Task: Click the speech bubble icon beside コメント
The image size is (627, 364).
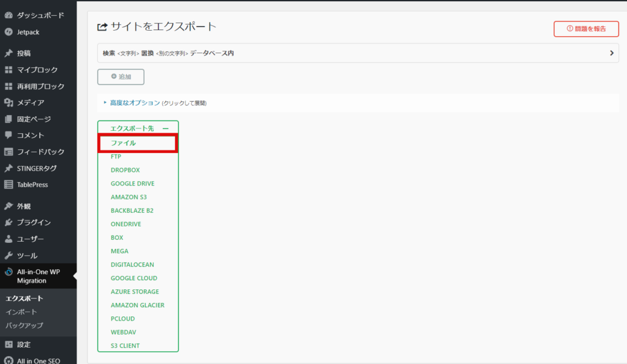Action: (9, 135)
